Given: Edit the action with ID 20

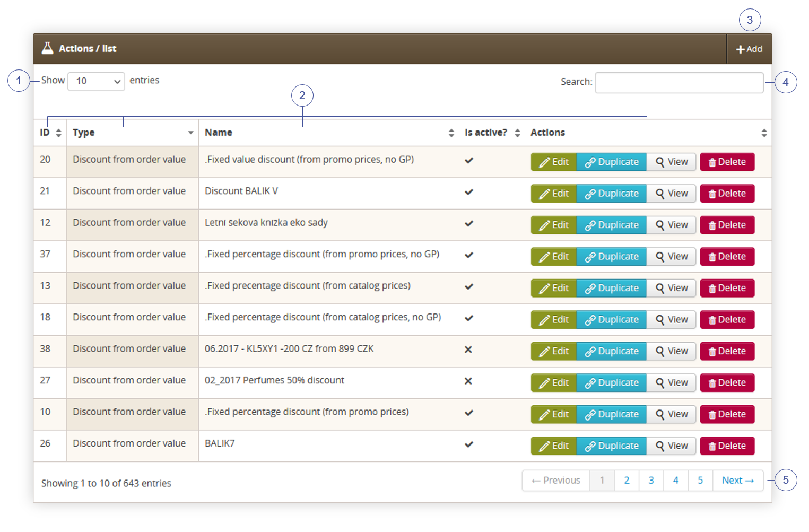Looking at the screenshot, I should [554, 162].
